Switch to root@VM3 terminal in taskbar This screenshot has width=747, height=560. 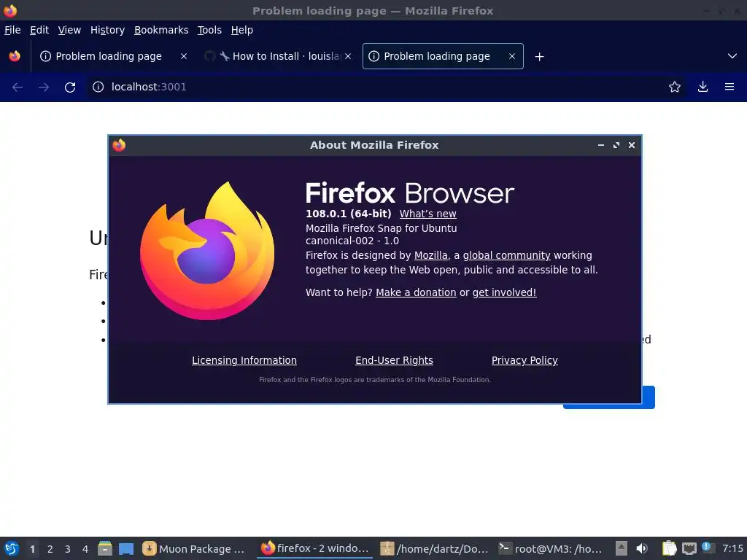(x=551, y=548)
